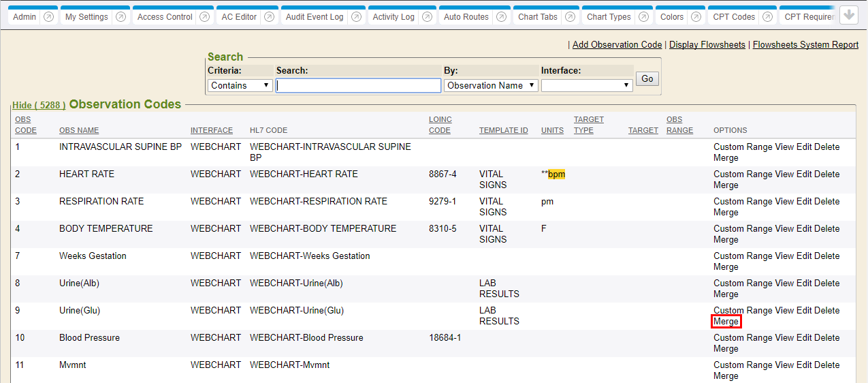The height and width of the screenshot is (383, 868).
Task: Click the pop-out icon beside My Settings tab
Action: click(120, 17)
